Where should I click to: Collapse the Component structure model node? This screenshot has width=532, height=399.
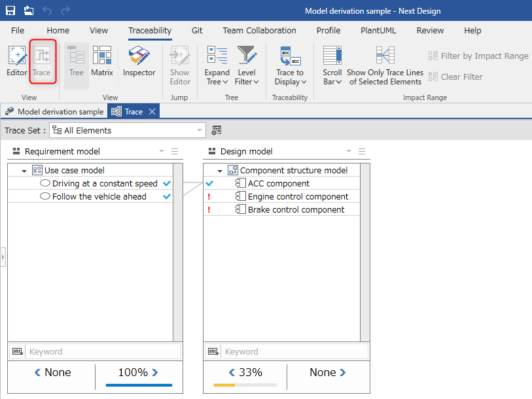click(220, 171)
